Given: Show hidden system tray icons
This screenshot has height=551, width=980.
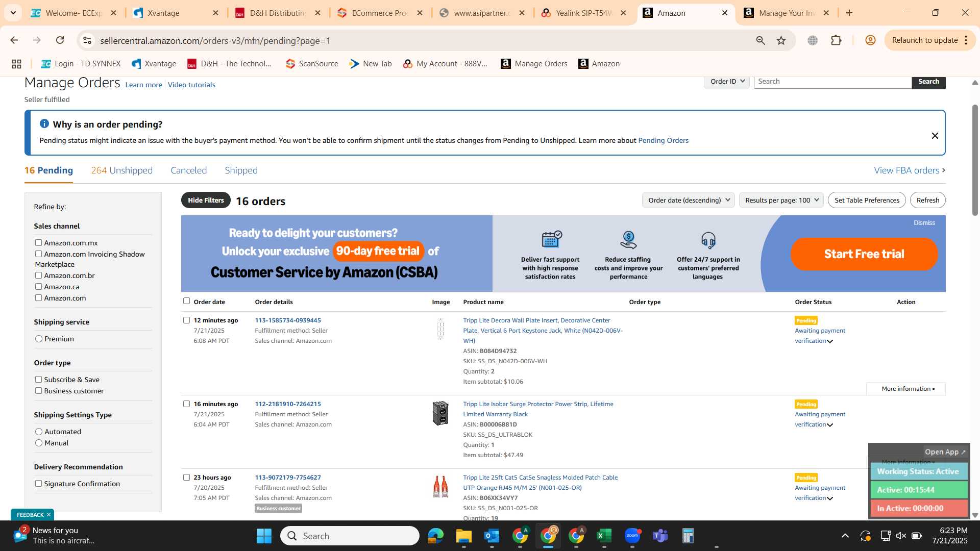Looking at the screenshot, I should [845, 536].
